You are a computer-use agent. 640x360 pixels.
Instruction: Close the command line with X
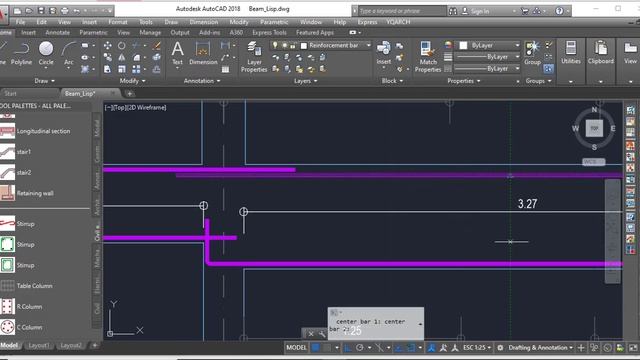pyautogui.click(x=311, y=334)
